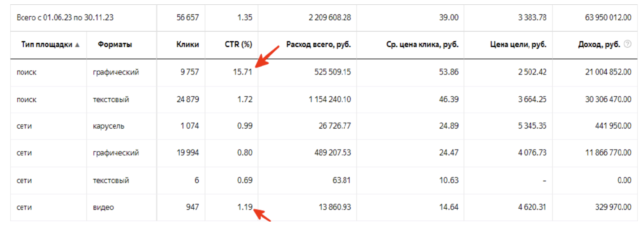Click the "Ср. цена клика, руб." header

[x=422, y=45]
